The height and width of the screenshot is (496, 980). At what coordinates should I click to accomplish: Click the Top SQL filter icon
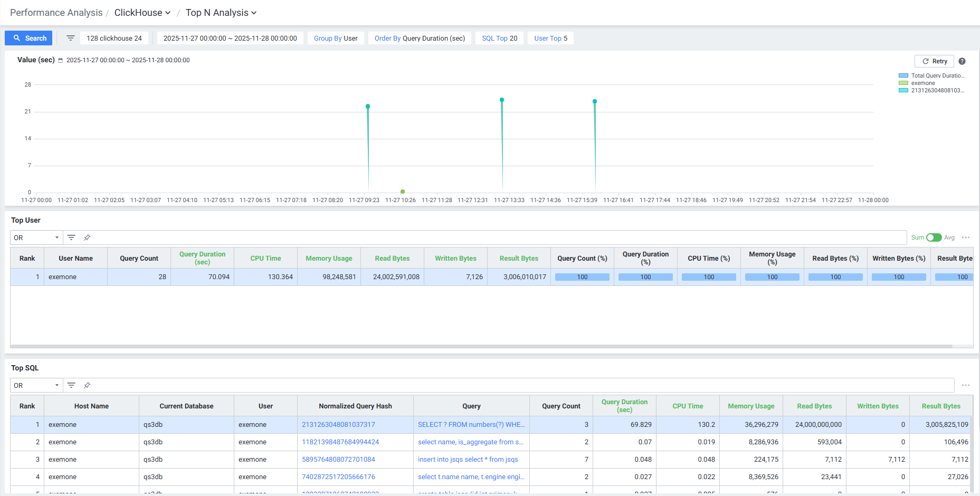click(x=71, y=385)
